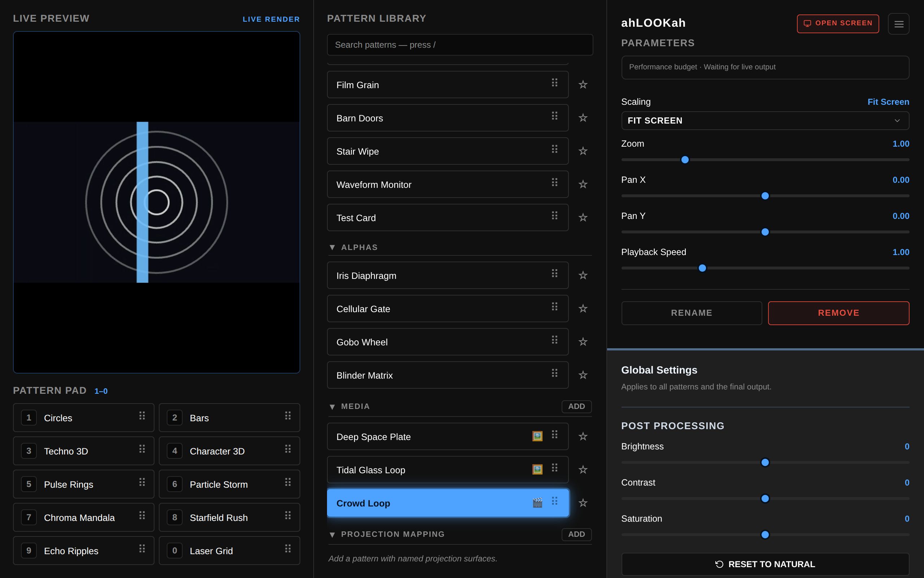Grab drag handle of Film Grain
Screen dimensions: 924x578
point(554,83)
